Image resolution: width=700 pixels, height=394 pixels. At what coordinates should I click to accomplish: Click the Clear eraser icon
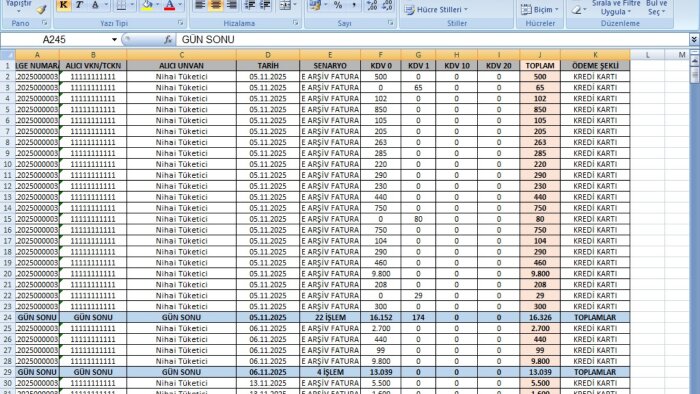(576, 9)
